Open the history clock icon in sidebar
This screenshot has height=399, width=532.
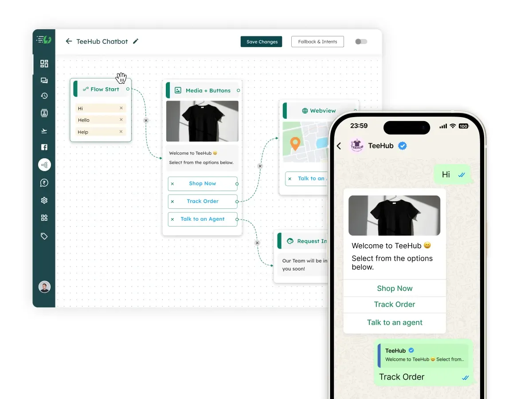[x=44, y=96]
